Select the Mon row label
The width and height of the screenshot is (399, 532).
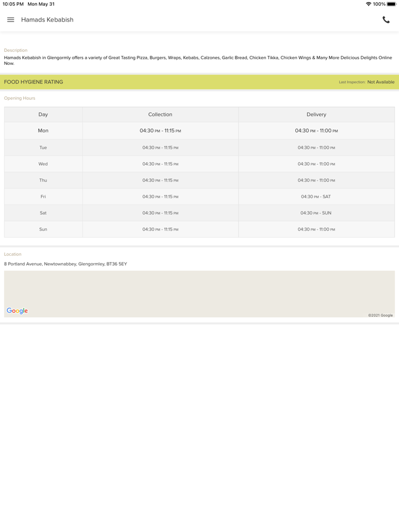[x=43, y=130]
